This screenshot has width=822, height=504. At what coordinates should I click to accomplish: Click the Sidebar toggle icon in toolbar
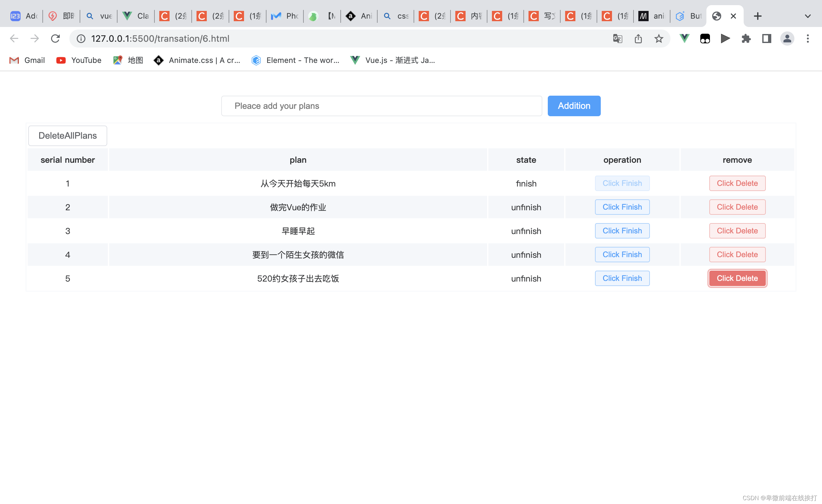(767, 38)
